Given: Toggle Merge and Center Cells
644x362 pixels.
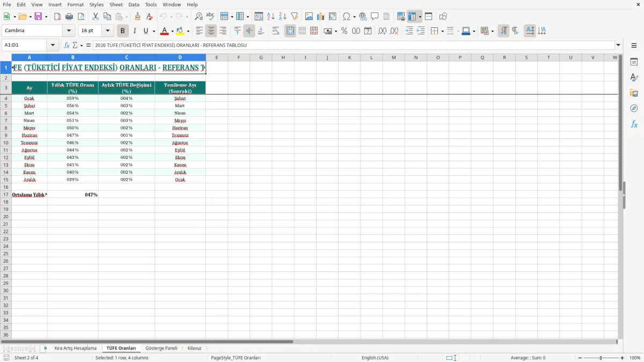Looking at the screenshot, I should (x=290, y=31).
